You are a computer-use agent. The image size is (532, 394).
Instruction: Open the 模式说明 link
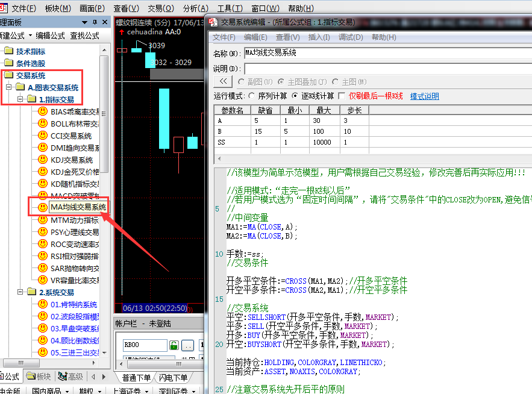coord(424,96)
